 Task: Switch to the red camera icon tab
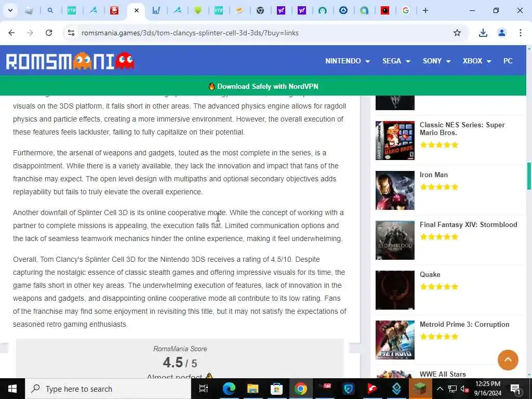pos(385,10)
